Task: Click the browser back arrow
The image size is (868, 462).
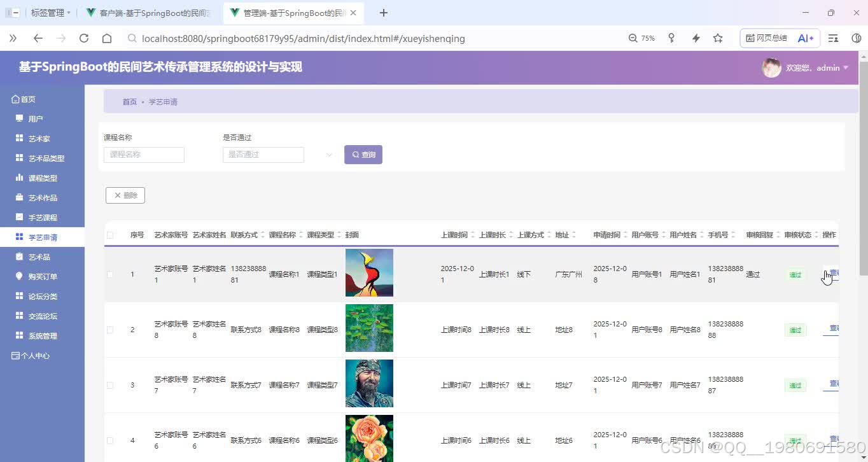Action: 38,38
